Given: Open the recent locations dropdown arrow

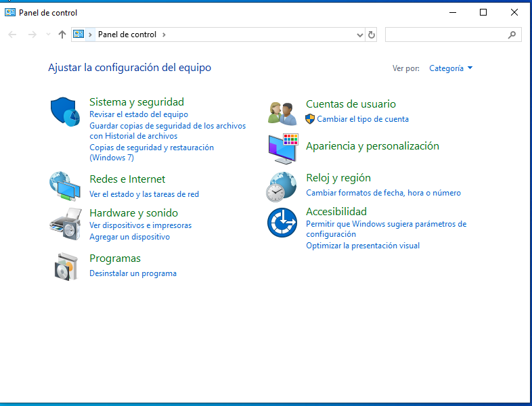Looking at the screenshot, I should coord(48,35).
